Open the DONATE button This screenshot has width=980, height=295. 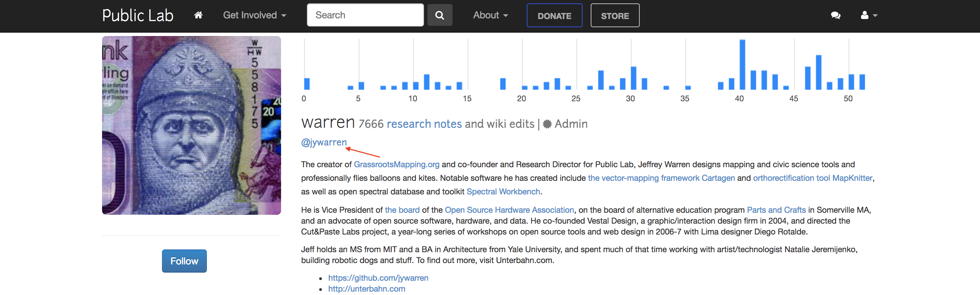click(x=554, y=16)
